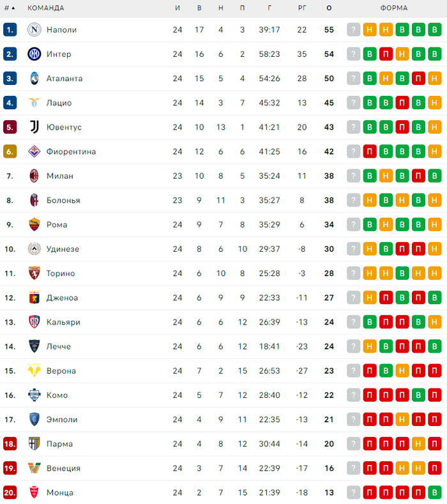Click the КОМАНДА column header
Image resolution: width=447 pixels, height=504 pixels.
46,8
